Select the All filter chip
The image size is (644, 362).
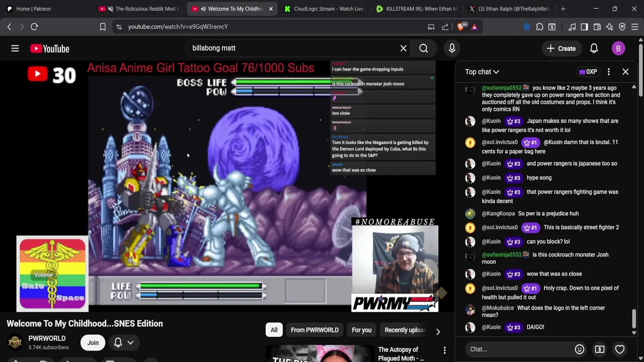[x=274, y=330]
